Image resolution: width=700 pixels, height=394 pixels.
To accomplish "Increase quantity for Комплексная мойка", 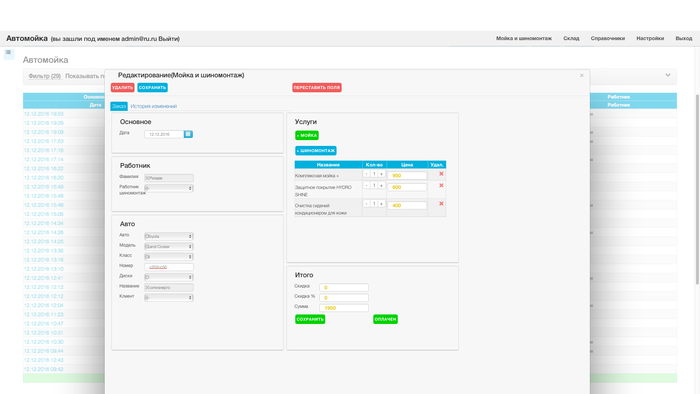I will pyautogui.click(x=381, y=174).
